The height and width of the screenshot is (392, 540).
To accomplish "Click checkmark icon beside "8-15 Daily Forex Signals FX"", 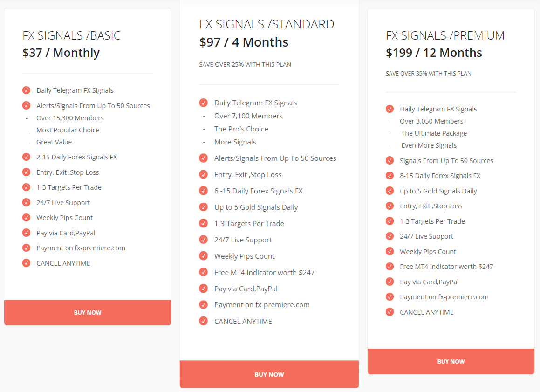I will pos(390,176).
